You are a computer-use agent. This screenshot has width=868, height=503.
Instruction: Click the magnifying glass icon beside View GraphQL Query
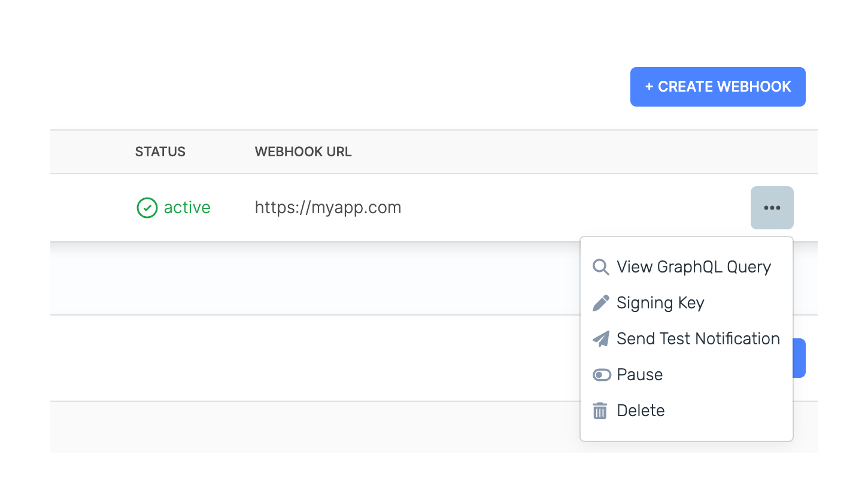click(x=600, y=267)
